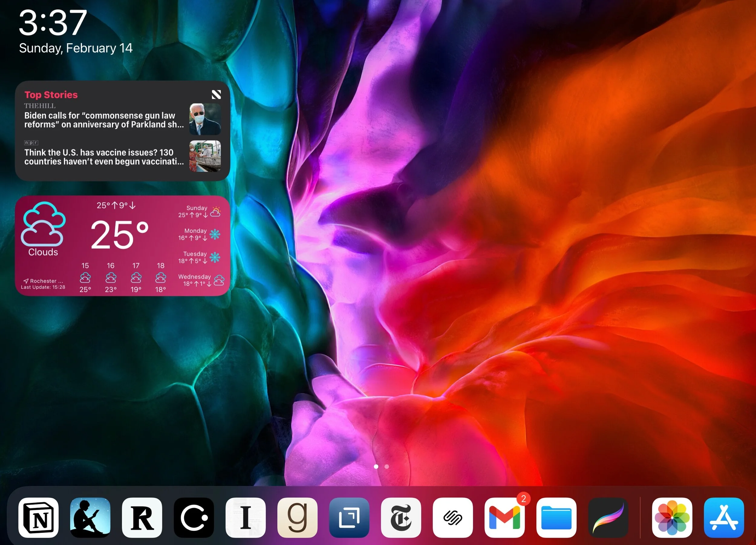Open the weather widget's 25° temperature

pyautogui.click(x=119, y=235)
